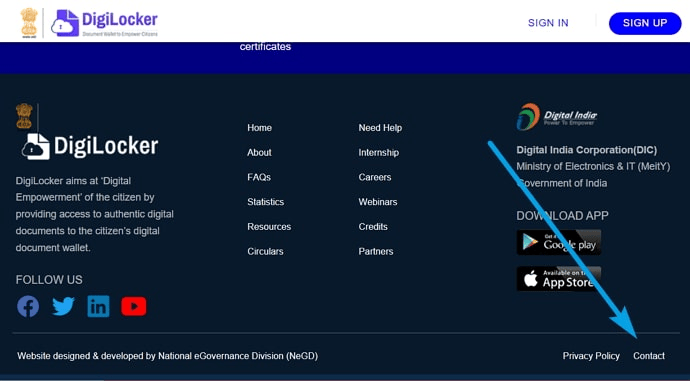Open the Webinars link
The height and width of the screenshot is (381, 690).
(x=378, y=201)
